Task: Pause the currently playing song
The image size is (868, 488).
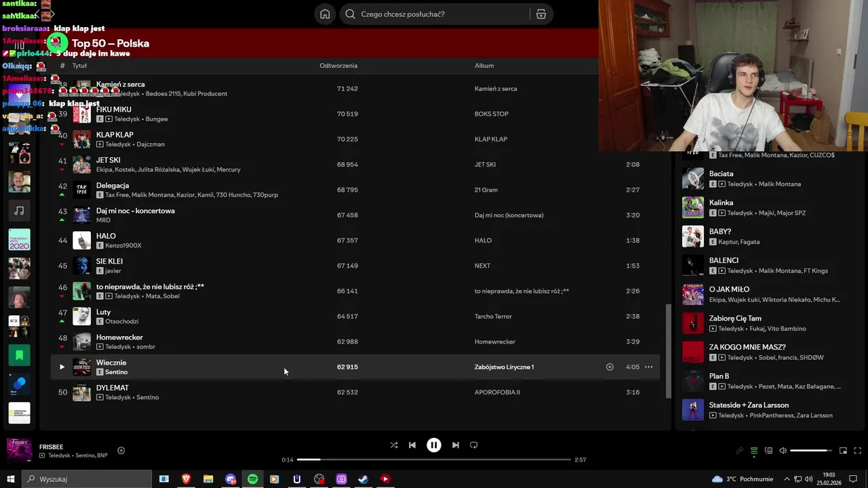Action: click(x=434, y=445)
